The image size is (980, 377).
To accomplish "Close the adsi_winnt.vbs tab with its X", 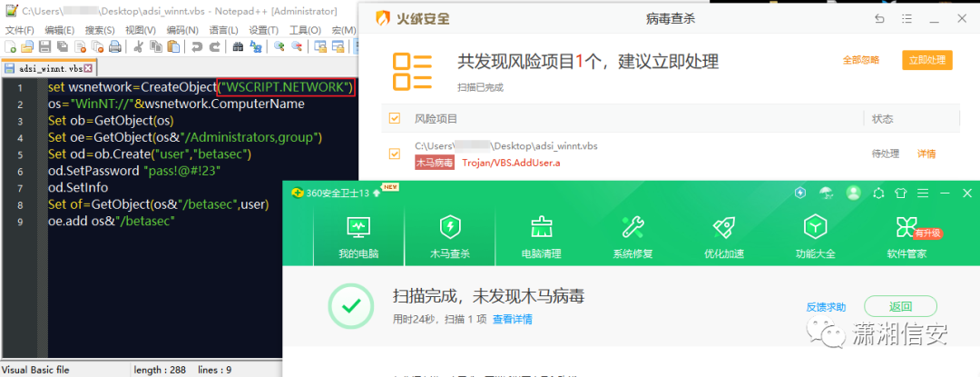I will (x=88, y=67).
